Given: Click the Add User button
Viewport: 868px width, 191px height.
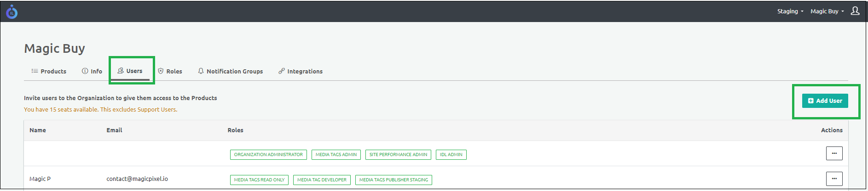Looking at the screenshot, I should coord(825,101).
